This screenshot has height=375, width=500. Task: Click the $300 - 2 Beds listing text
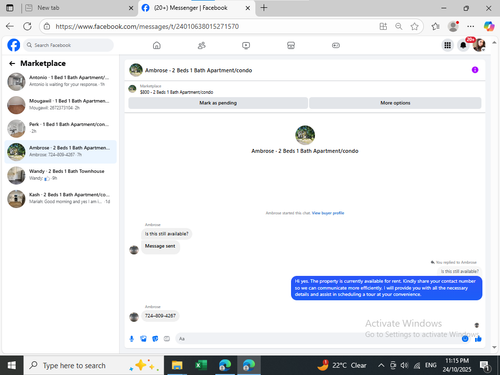[x=176, y=92]
